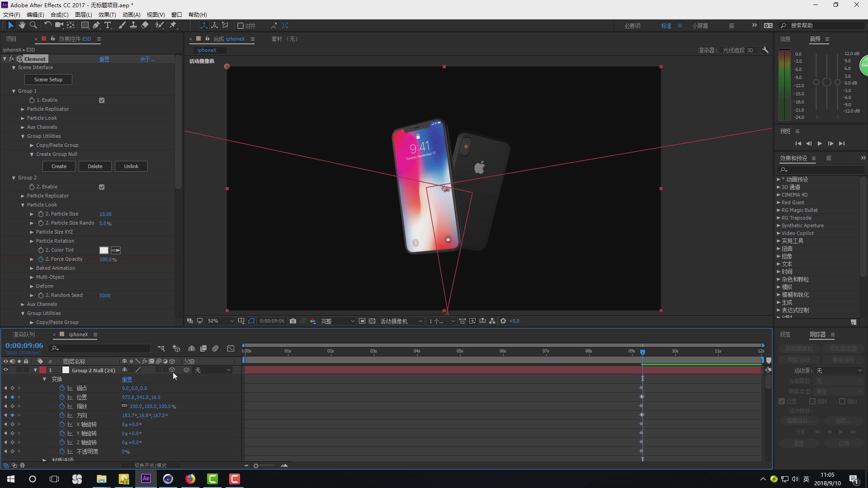Screen dimensions: 868x488
Task: Open the 活动摄像机 view dropdown
Action: point(401,321)
